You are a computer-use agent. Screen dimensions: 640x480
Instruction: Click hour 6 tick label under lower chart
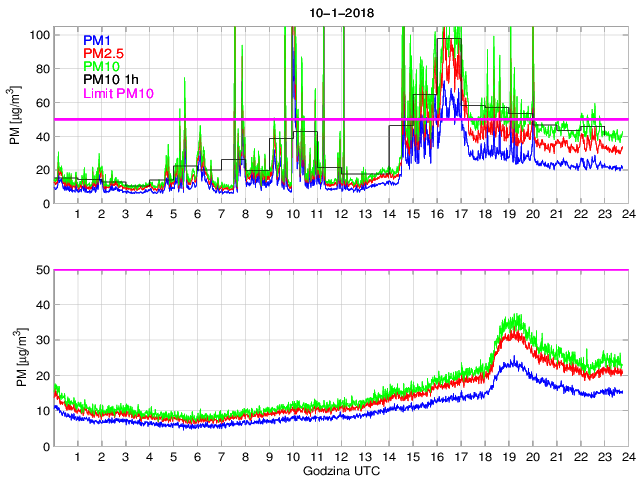point(197,457)
